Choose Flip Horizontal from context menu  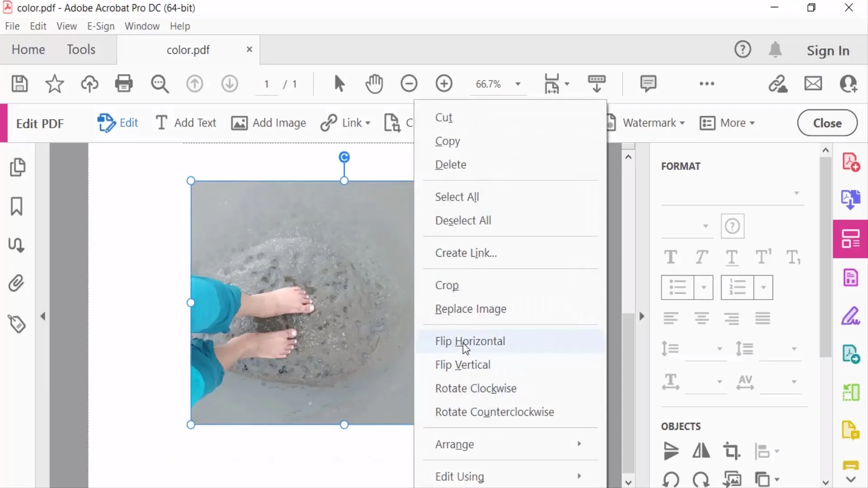tap(470, 341)
